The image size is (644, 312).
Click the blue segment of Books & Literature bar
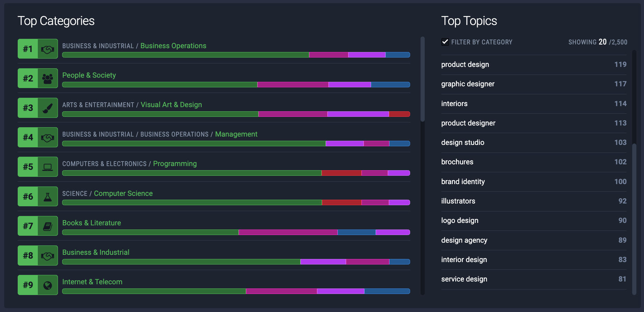coord(357,232)
